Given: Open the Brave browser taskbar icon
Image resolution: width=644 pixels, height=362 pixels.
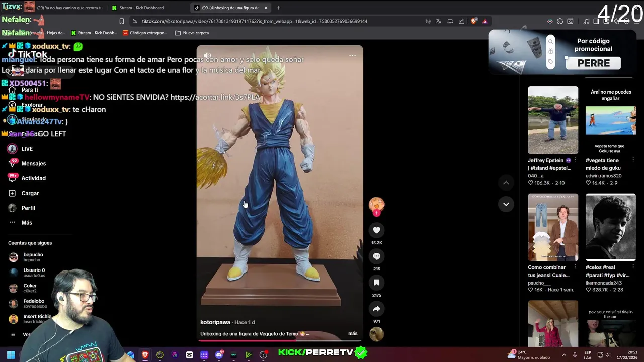Looking at the screenshot, I should click(145, 355).
